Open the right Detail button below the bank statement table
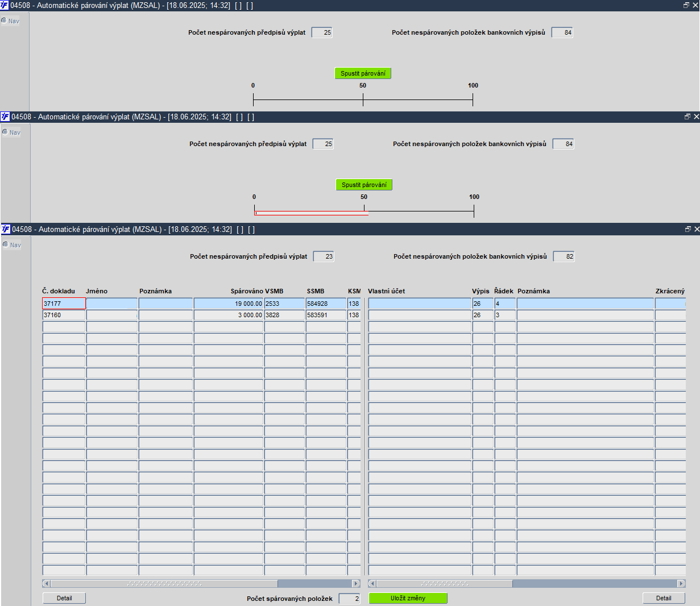Image resolution: width=700 pixels, height=606 pixels. point(664,598)
